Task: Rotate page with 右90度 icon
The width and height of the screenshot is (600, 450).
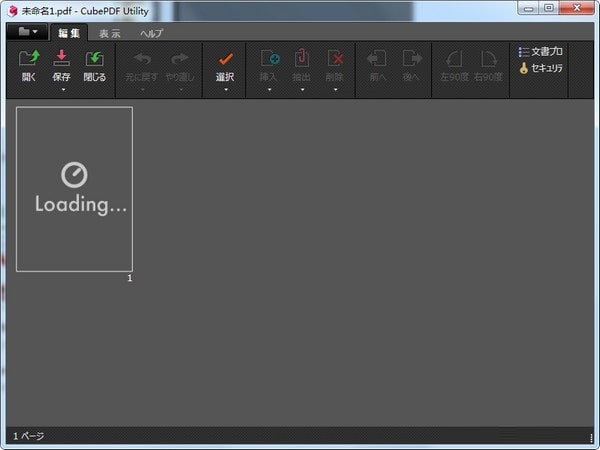Action: tap(489, 59)
